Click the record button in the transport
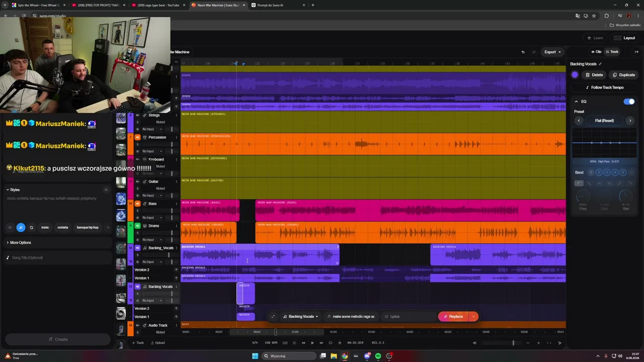This screenshot has height=362, width=644. pyautogui.click(x=294, y=343)
